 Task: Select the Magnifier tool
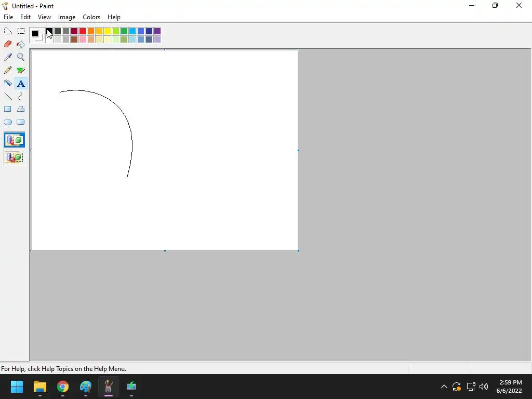click(x=21, y=57)
